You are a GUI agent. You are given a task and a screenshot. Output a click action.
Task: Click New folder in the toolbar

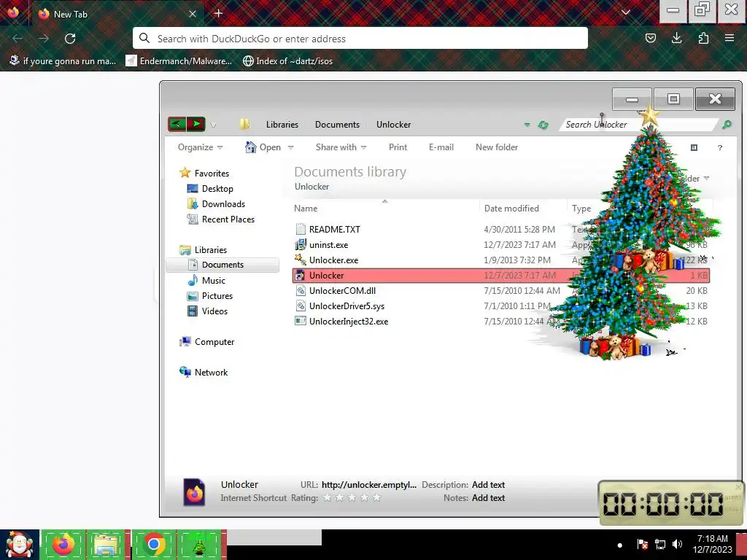pos(496,147)
